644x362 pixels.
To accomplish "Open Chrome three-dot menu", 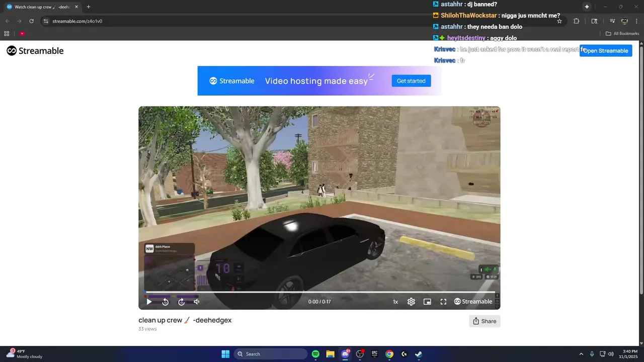I will point(636,21).
